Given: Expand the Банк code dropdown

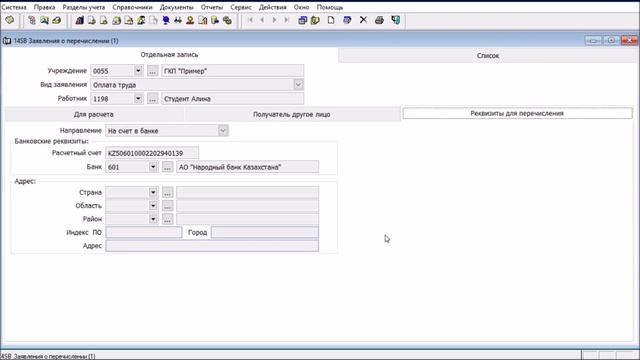Looking at the screenshot, I should 153,167.
